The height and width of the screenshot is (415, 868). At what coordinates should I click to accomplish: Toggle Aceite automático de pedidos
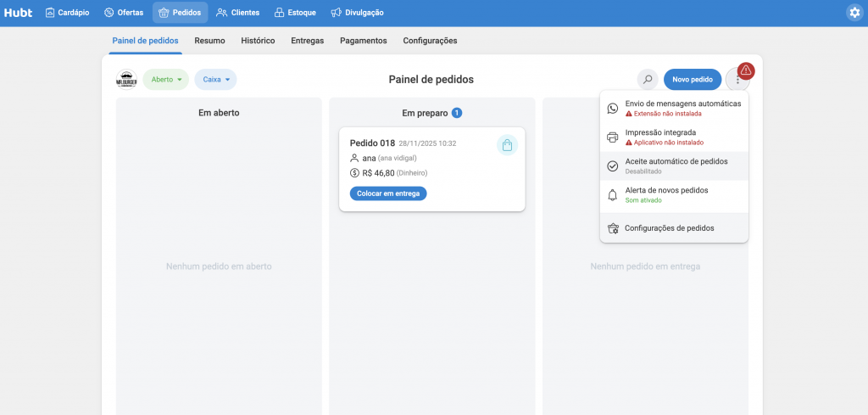click(674, 165)
